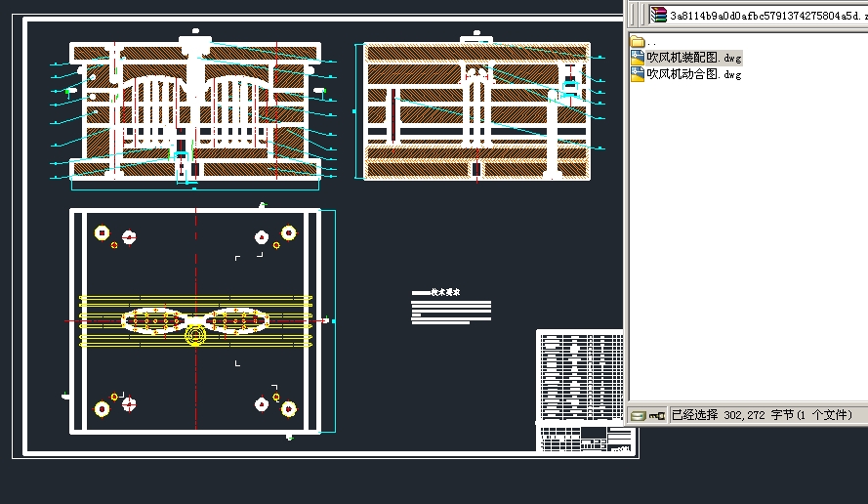868x504 pixels.
Task: Click the key password icon in status bar
Action: click(657, 415)
